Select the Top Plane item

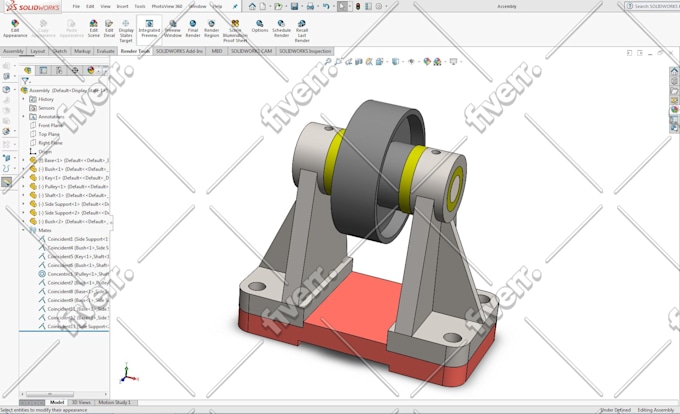point(45,134)
